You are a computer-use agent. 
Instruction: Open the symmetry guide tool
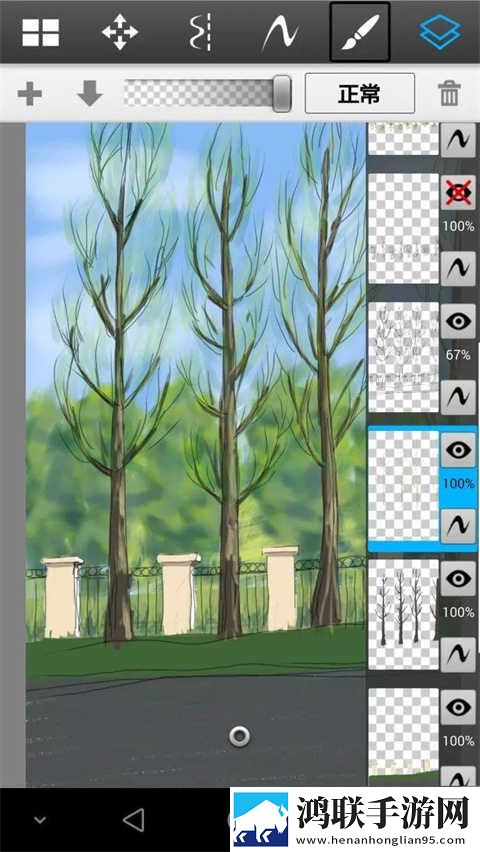coord(200,33)
